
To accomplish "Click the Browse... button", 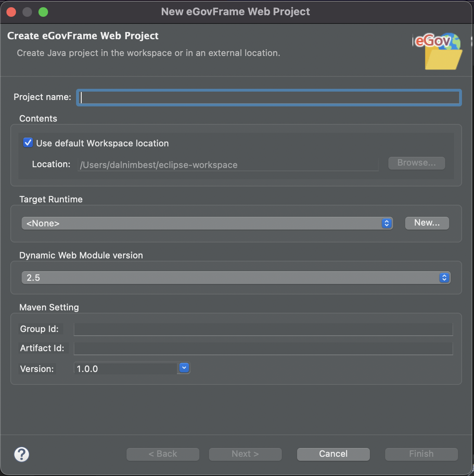I will click(x=417, y=163).
